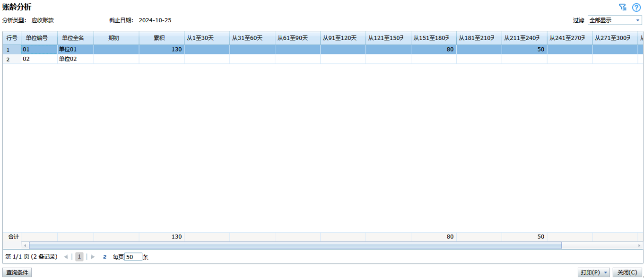Go to next page arrow in pager
This screenshot has width=644, height=279.
(93, 257)
